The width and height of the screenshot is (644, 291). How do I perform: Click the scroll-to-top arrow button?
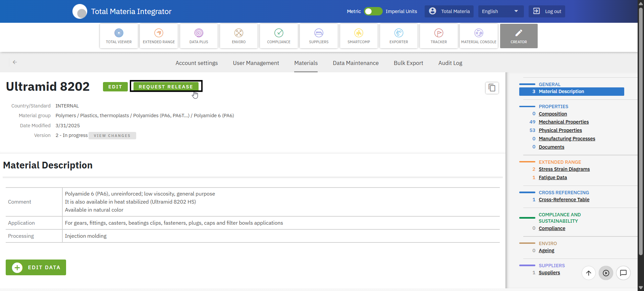(588, 273)
